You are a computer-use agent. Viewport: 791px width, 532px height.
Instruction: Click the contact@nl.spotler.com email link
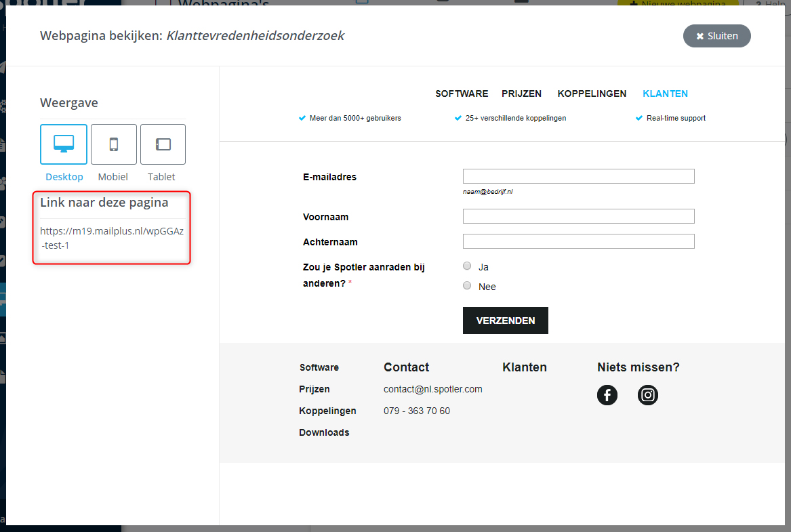coord(432,389)
